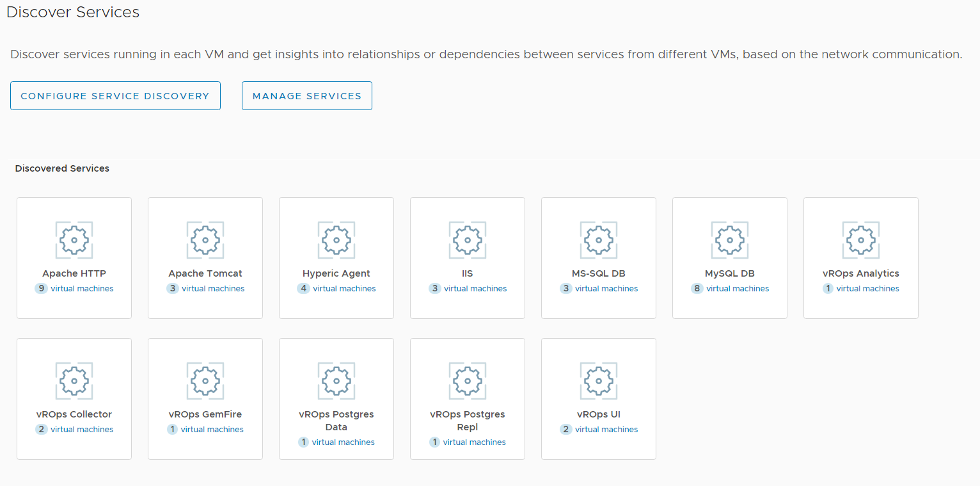Click the Apache HTTP service gear icon
The image size is (980, 486).
[x=74, y=240]
